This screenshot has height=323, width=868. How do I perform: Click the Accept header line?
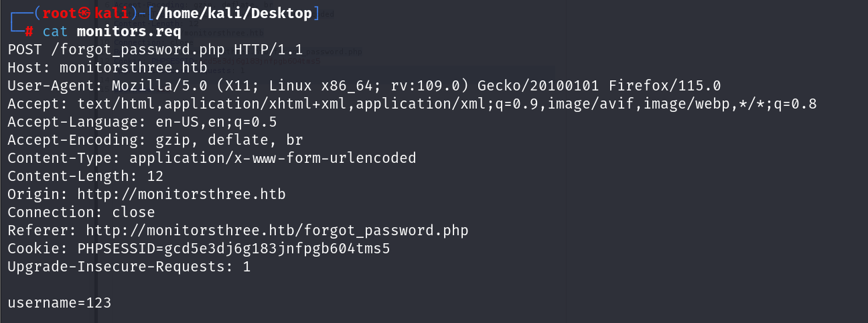point(412,104)
